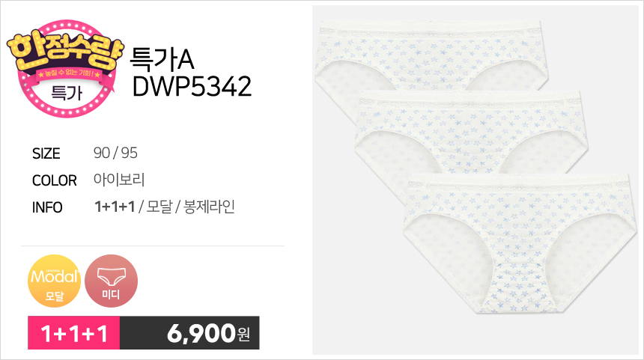Screen dimensions: 644x360
Task: Click the pink 1+1+1 promotion label
Action: 74,333
